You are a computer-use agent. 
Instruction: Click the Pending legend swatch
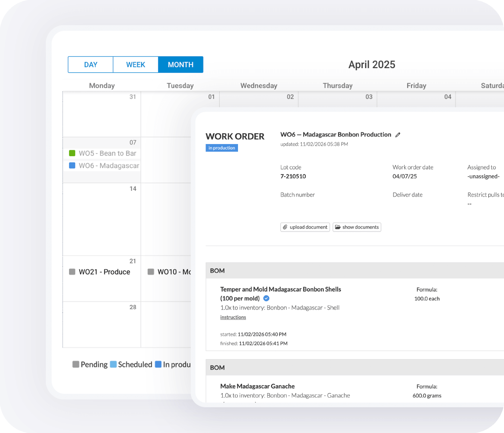pyautogui.click(x=76, y=364)
